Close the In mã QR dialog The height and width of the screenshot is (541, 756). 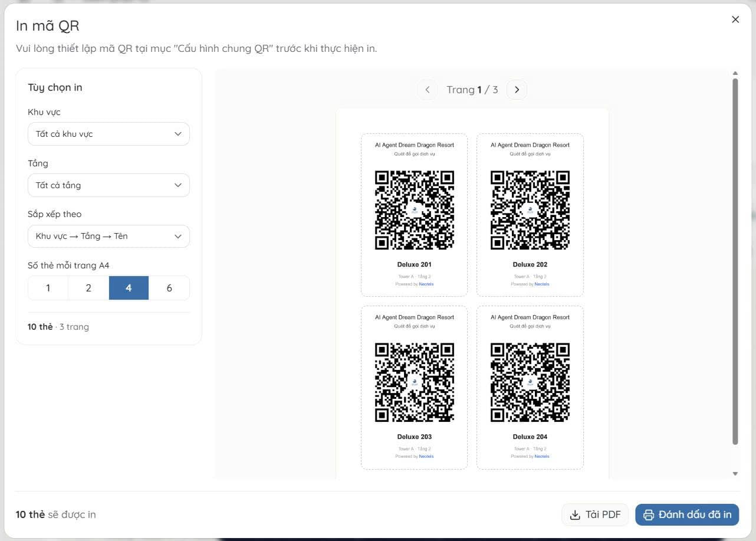click(735, 19)
